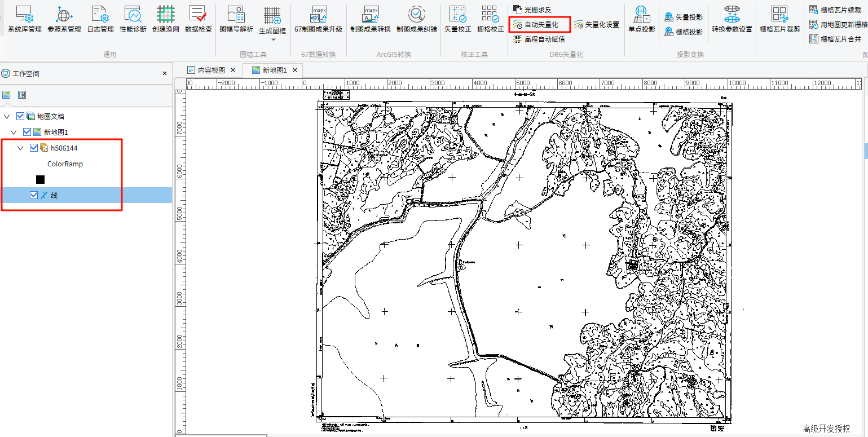Open 日志管理 from the ribbon
The height and width of the screenshot is (437, 868).
point(100,18)
